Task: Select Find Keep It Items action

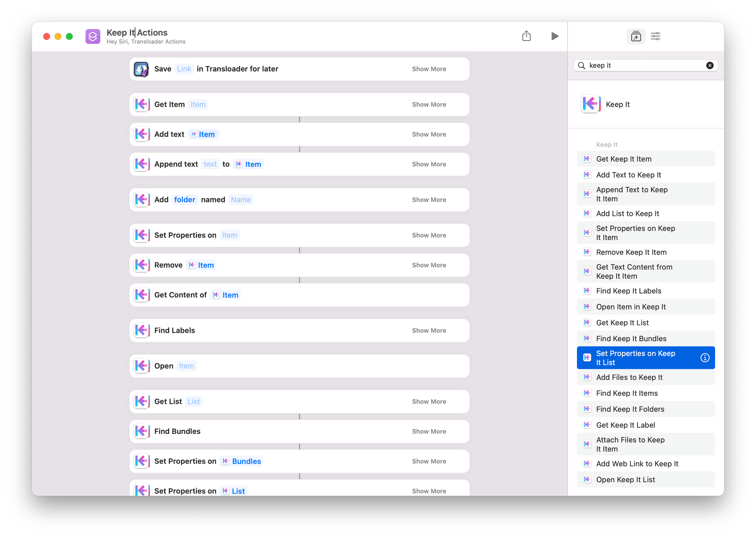Action: 646,393
